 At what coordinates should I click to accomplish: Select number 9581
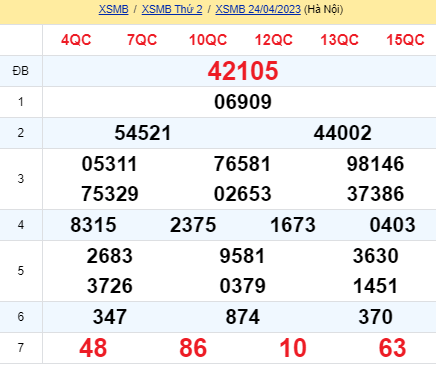coord(242,256)
